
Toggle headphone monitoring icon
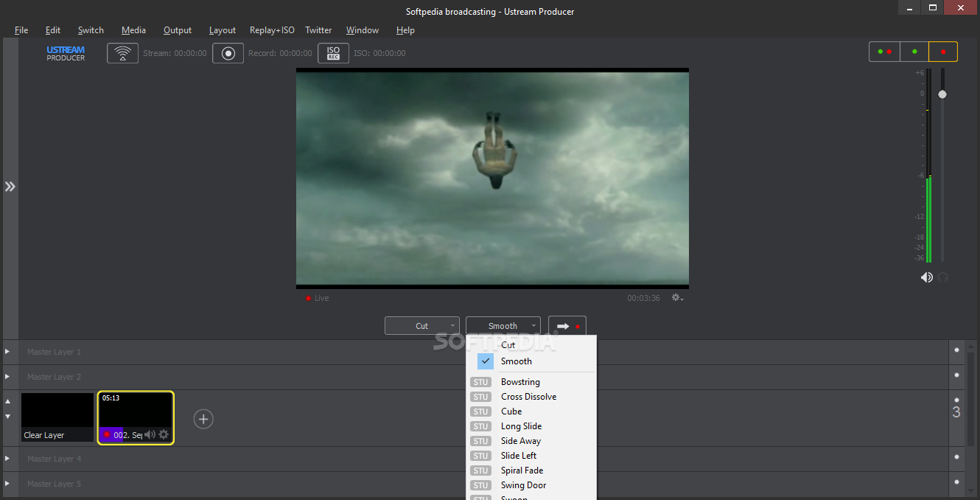(942, 277)
